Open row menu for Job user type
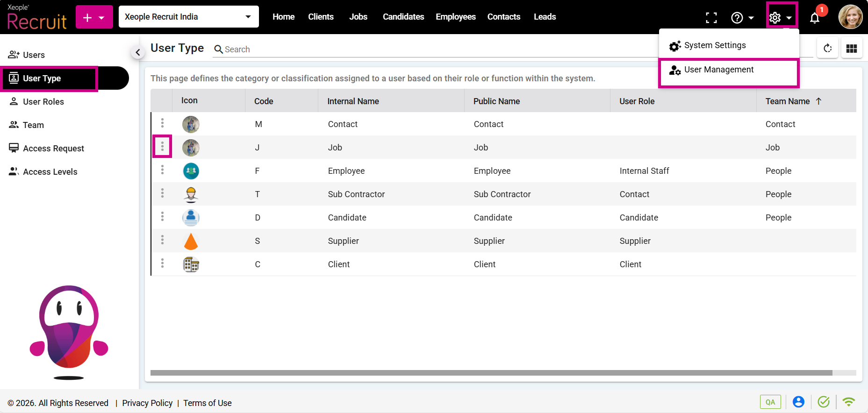This screenshot has width=868, height=413. coord(162,147)
